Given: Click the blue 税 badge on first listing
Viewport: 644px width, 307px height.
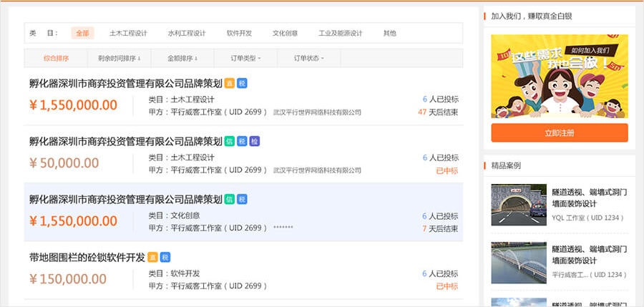Looking at the screenshot, I should click(242, 84).
